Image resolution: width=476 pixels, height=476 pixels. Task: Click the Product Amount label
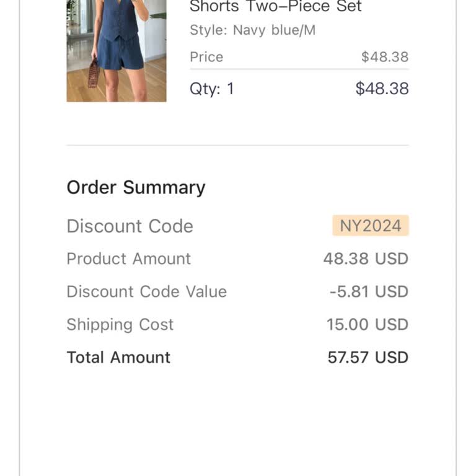[128, 258]
